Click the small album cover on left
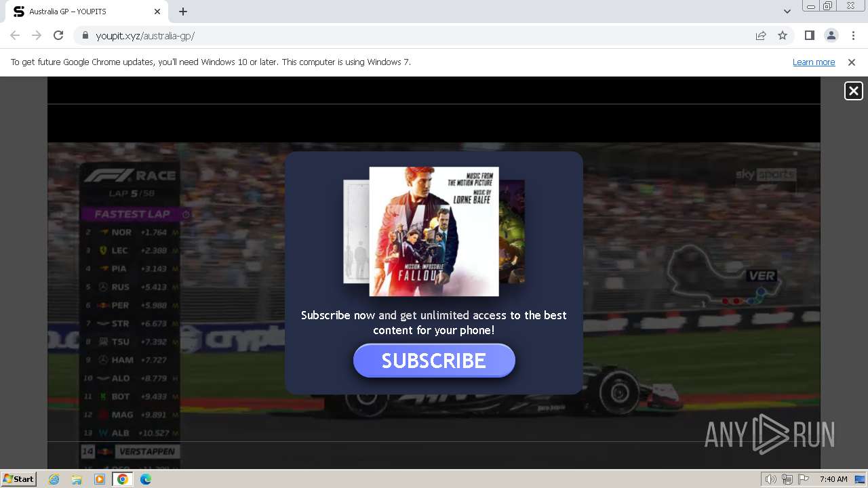The height and width of the screenshot is (488, 868). coord(357,231)
